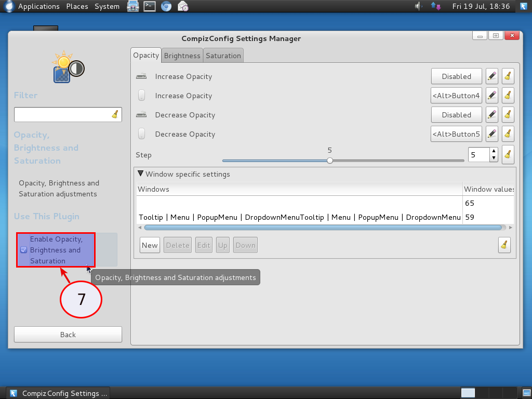Image resolution: width=532 pixels, height=399 pixels.
Task: Click the <Alt>Button5 binding button
Action: [x=456, y=134]
